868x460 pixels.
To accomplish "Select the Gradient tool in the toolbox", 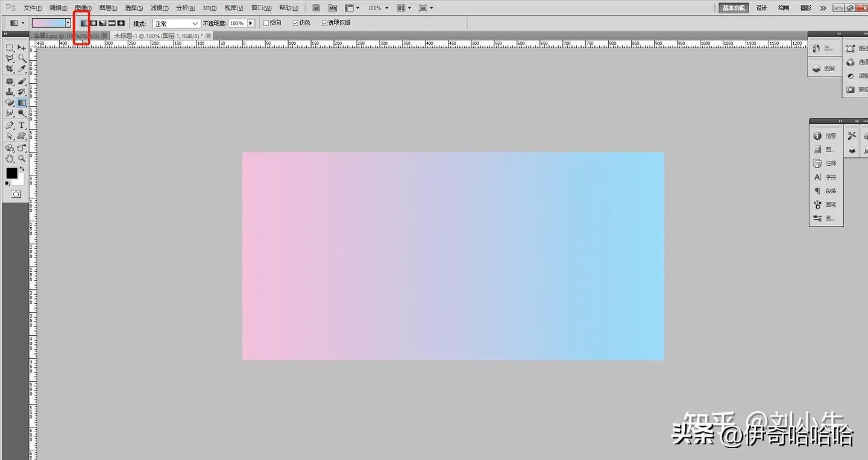I will (x=22, y=102).
